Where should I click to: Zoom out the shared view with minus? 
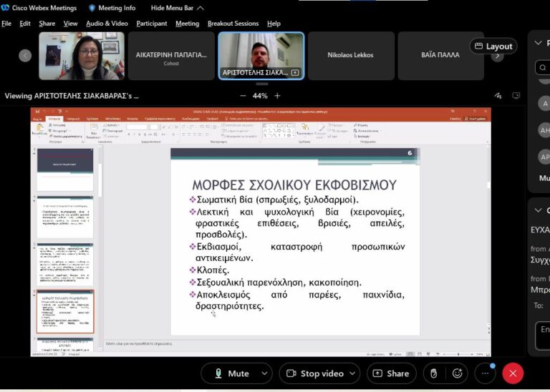[x=243, y=96]
